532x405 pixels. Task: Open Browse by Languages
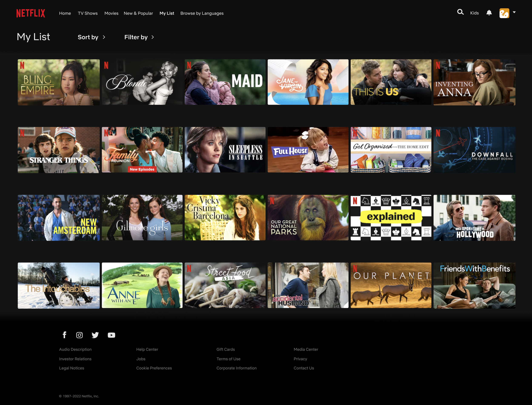pyautogui.click(x=202, y=13)
